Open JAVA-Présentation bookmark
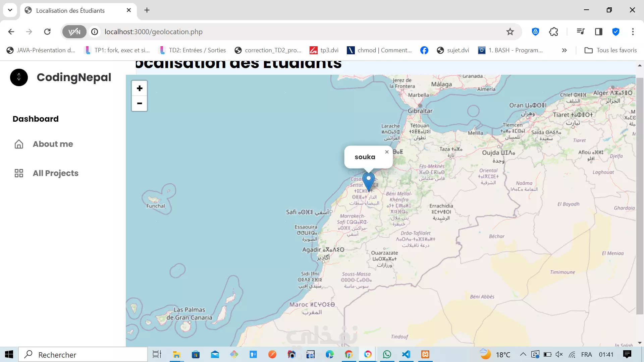 (41, 50)
